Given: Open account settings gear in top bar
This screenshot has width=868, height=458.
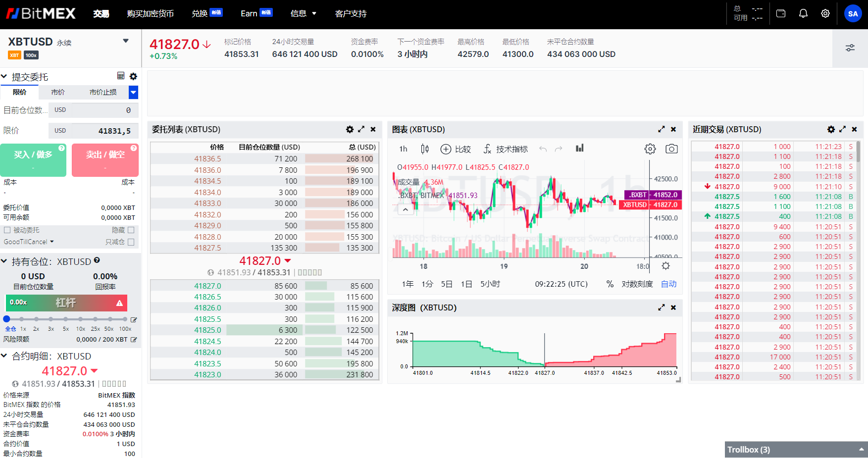Looking at the screenshot, I should tap(825, 13).
